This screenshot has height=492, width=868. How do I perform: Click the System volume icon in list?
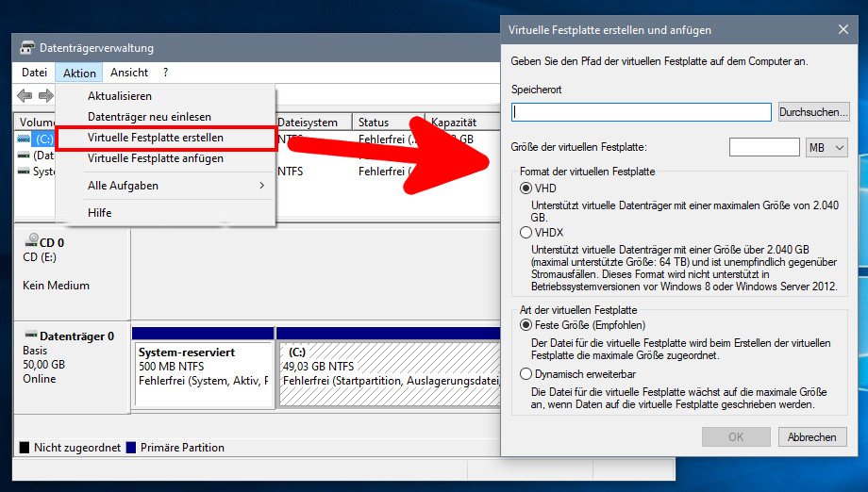25,172
